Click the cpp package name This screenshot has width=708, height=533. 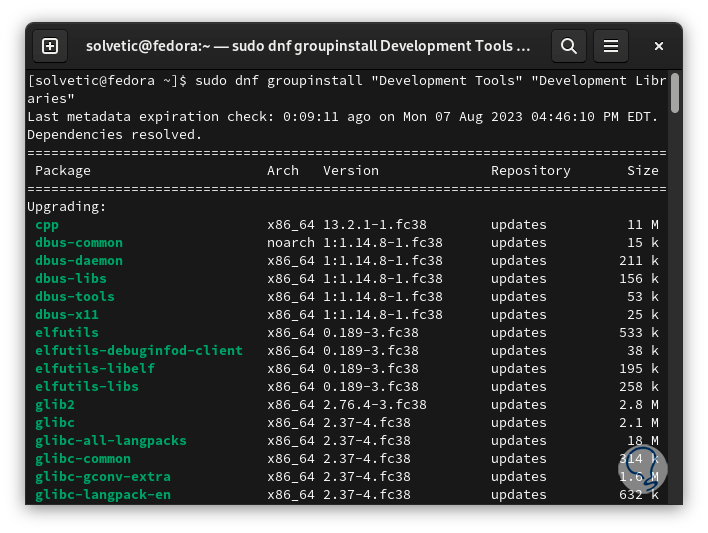tap(47, 225)
